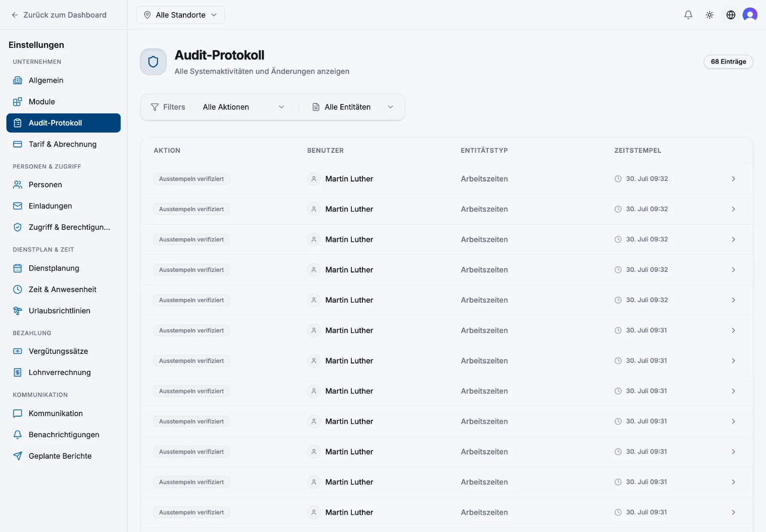766x532 pixels.
Task: Click the Tarif & Abrechnung card icon
Action: coord(18,144)
